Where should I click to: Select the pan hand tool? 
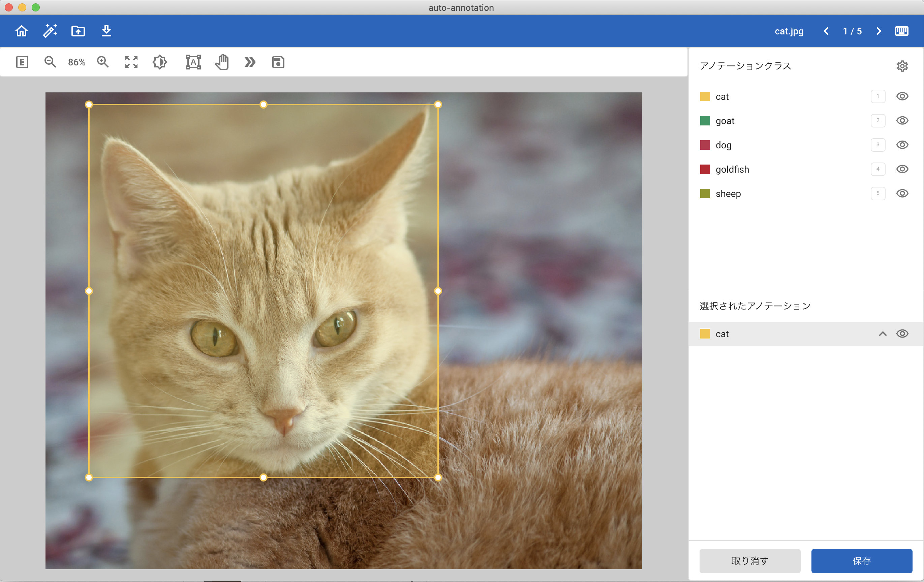222,62
